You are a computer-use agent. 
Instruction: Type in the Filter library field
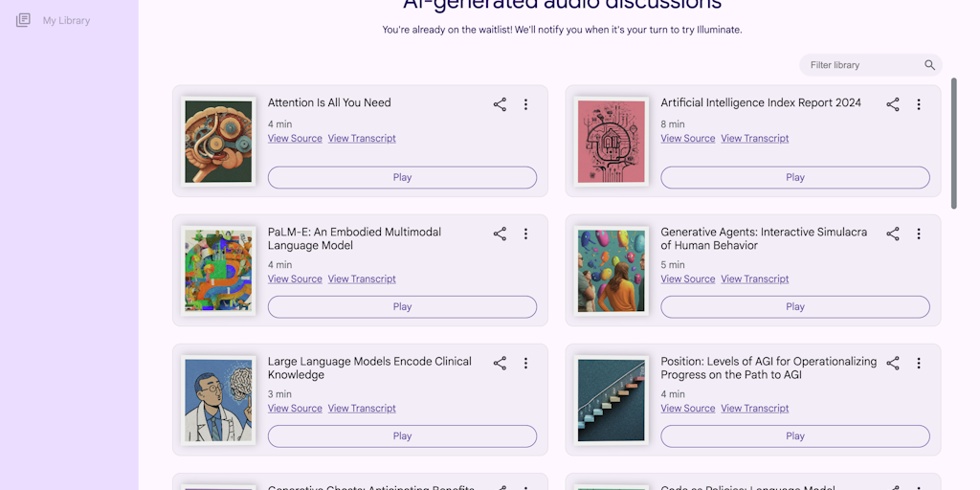[861, 65]
